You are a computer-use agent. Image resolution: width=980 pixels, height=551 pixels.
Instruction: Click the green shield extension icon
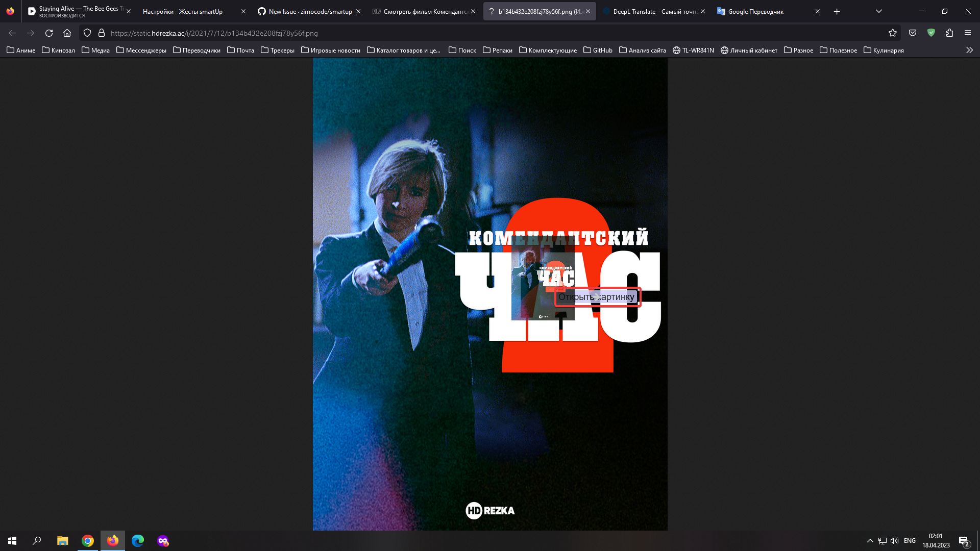[931, 33]
